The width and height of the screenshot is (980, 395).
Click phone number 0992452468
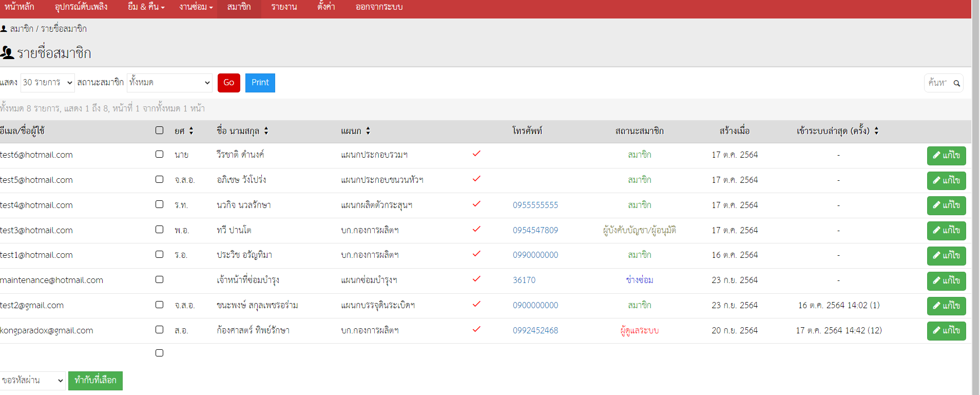tap(535, 330)
